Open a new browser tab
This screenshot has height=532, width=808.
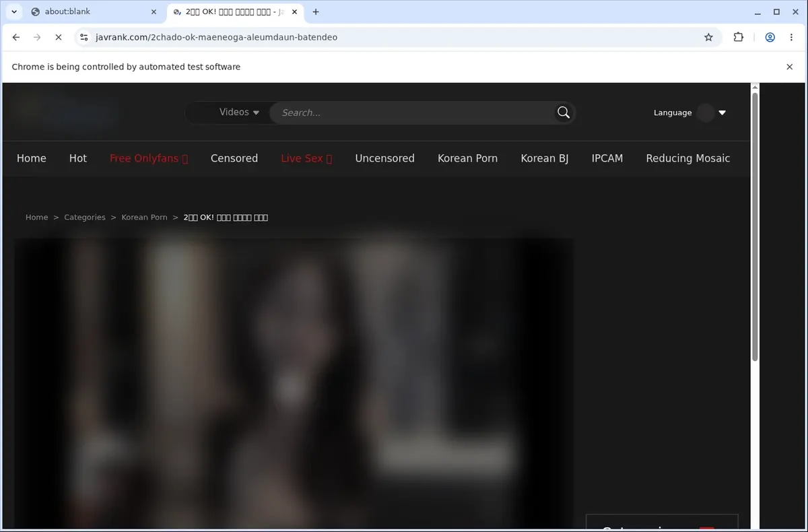[x=316, y=11]
